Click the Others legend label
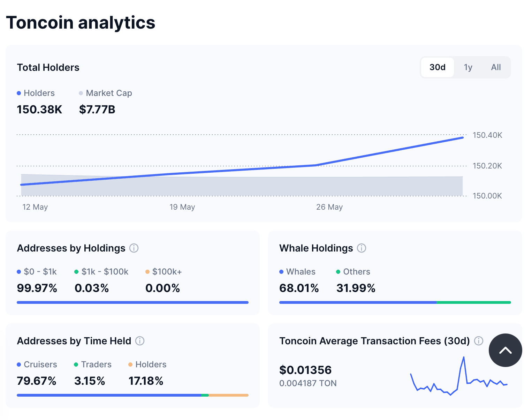 click(353, 272)
